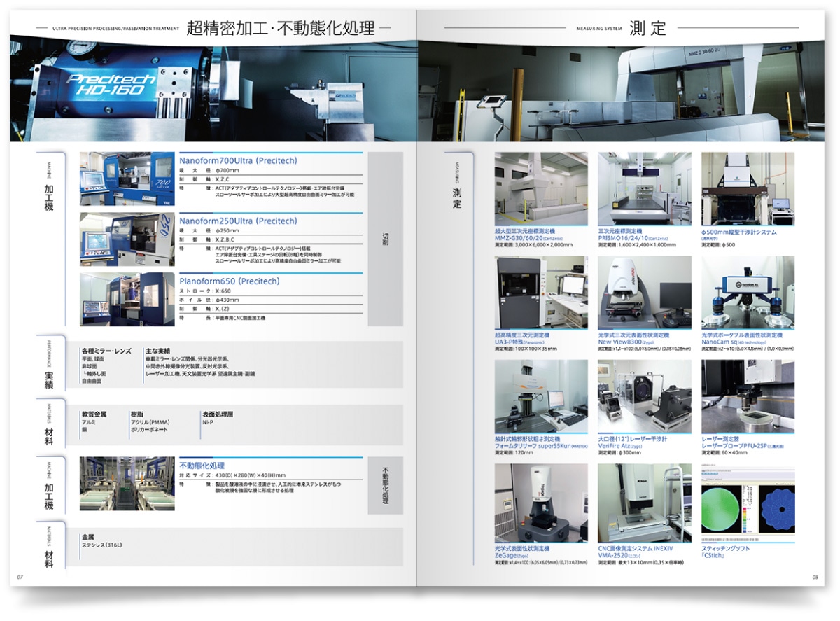This screenshot has height=621, width=840.
Task: Click the '各種ミラー・レンズ' heading
Action: tap(106, 350)
